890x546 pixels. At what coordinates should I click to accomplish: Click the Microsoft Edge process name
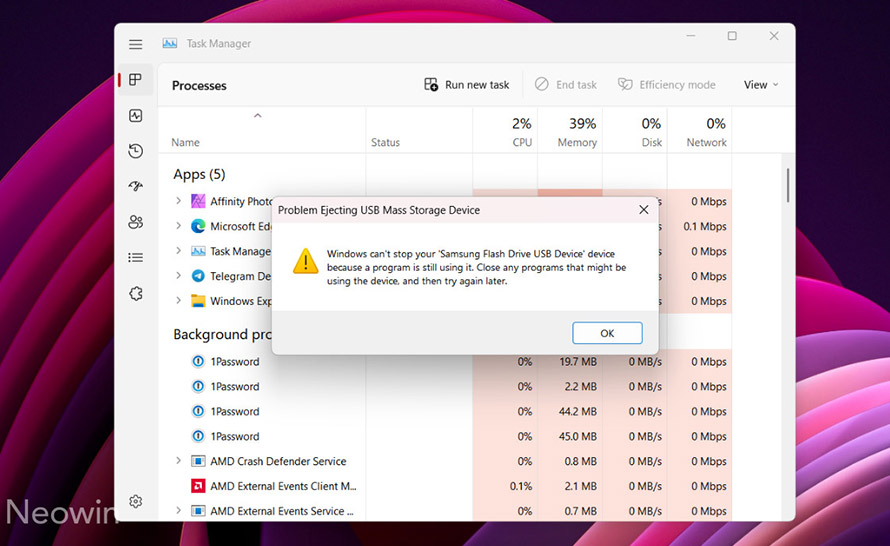point(241,226)
